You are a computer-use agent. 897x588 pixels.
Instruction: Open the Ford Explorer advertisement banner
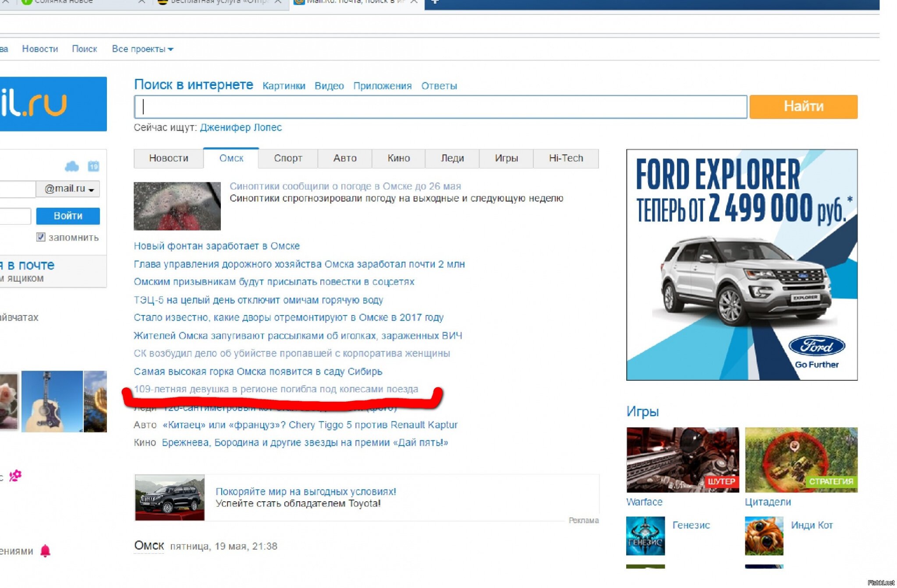742,265
